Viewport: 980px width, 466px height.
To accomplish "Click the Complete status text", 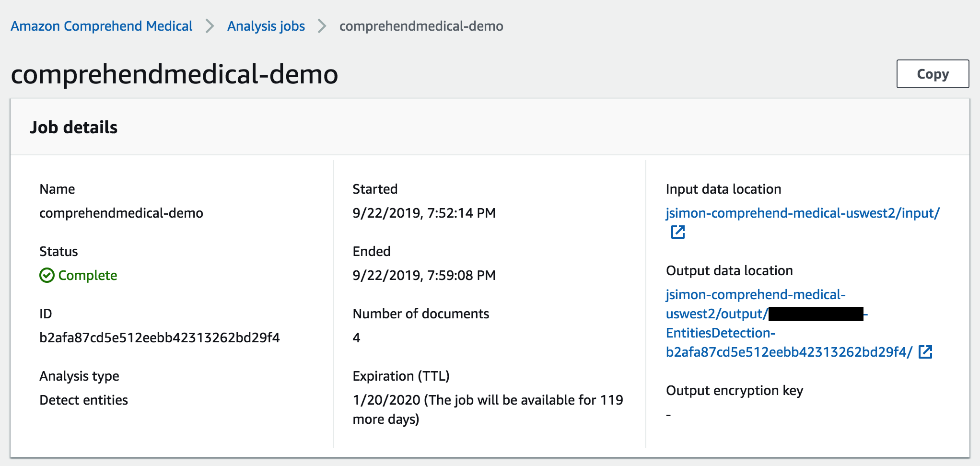I will tap(88, 275).
